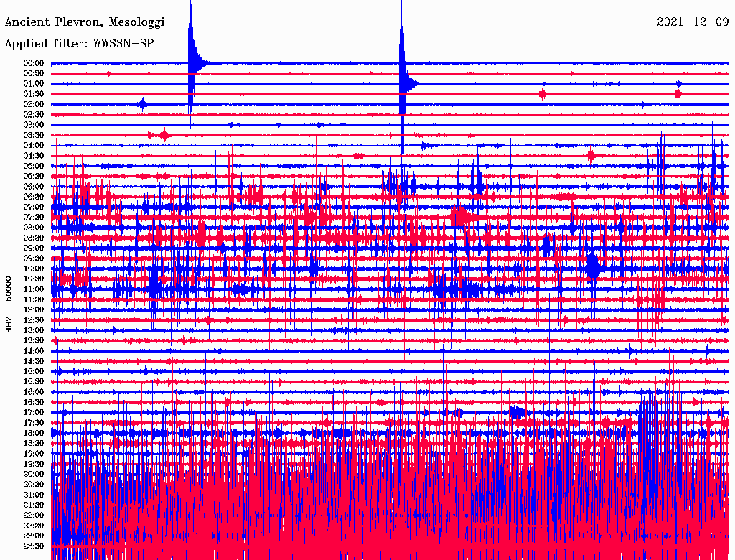Select the 20:30 time label

pyautogui.click(x=34, y=485)
